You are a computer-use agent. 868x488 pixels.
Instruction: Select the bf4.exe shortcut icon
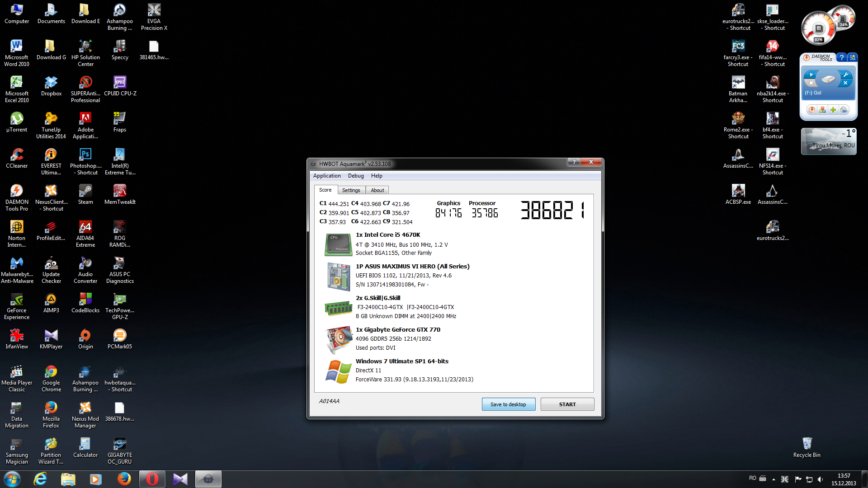tap(773, 126)
